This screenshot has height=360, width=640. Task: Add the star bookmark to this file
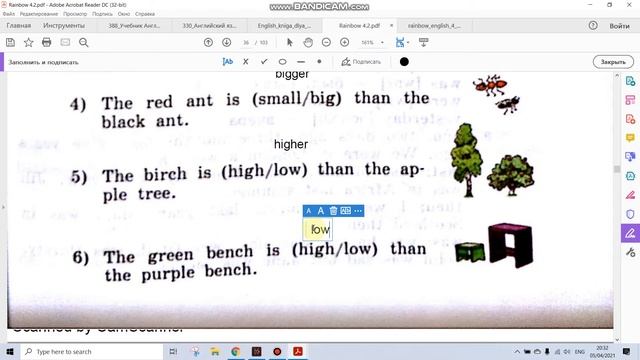(28, 42)
